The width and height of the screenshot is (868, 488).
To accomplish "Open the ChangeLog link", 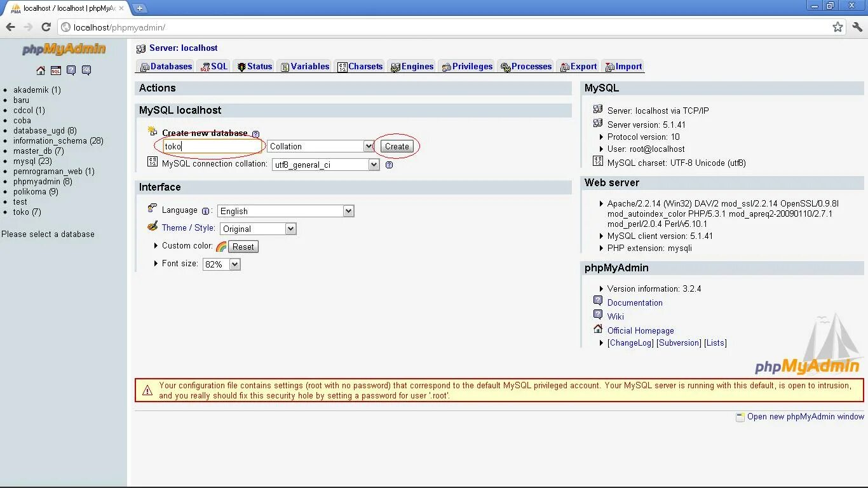I will 630,342.
